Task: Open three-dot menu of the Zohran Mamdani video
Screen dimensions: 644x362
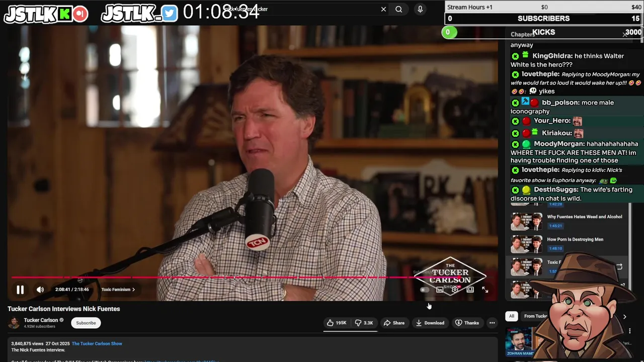Action: (x=629, y=331)
